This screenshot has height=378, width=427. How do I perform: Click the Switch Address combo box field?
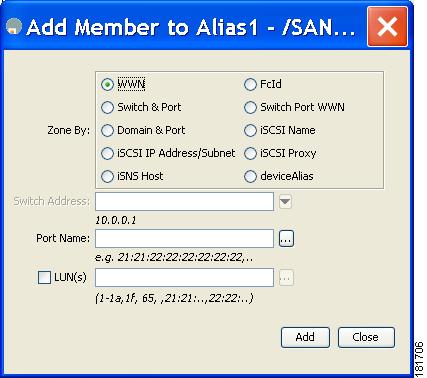pyautogui.click(x=184, y=201)
